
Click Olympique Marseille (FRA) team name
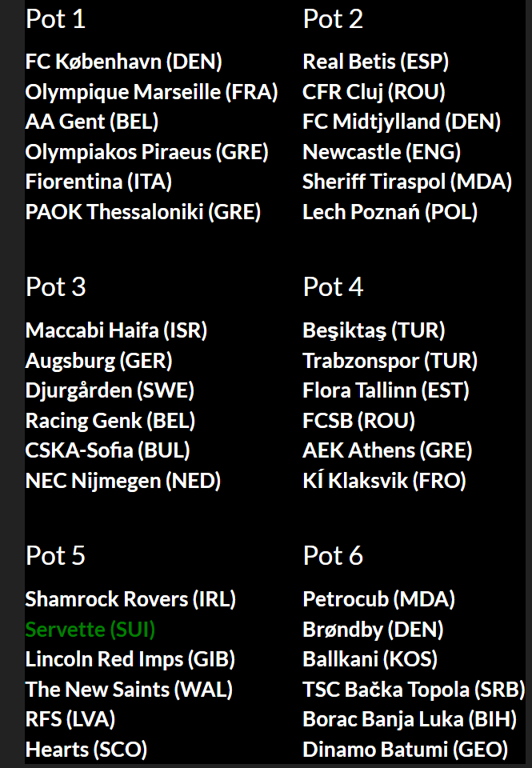(151, 92)
